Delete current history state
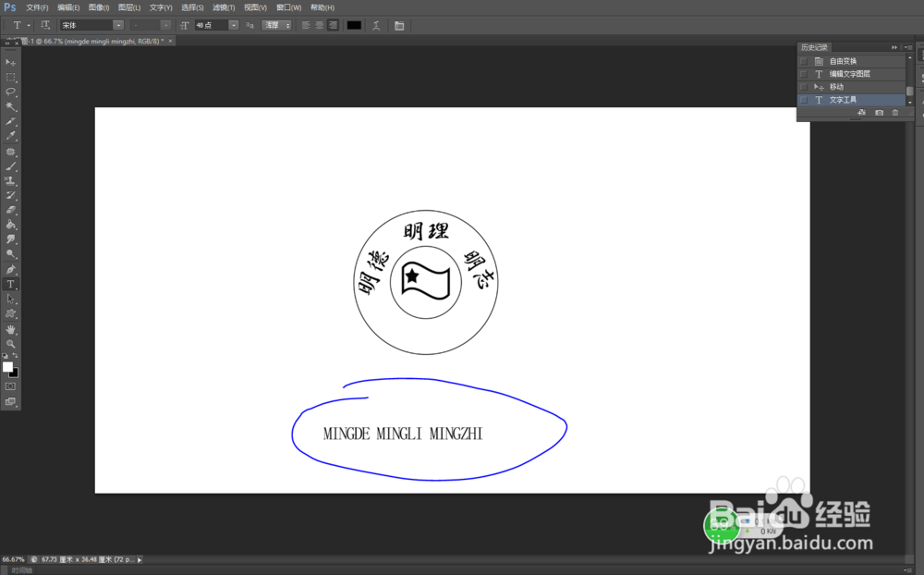Viewport: 924px width, 575px height. click(895, 113)
